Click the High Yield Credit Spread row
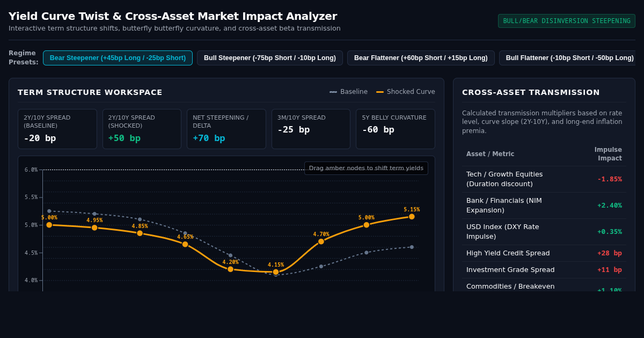Image resolution: width=644 pixels, height=338 pixels. tap(544, 253)
